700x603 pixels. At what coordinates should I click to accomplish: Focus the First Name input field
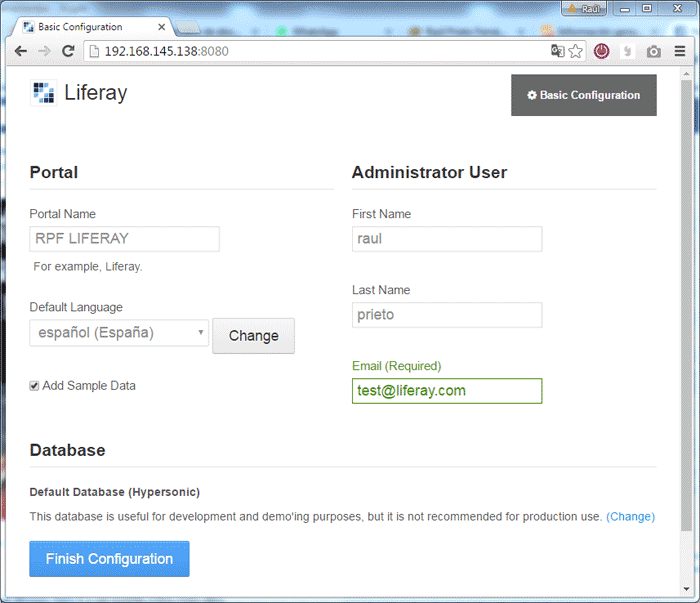[x=446, y=239]
